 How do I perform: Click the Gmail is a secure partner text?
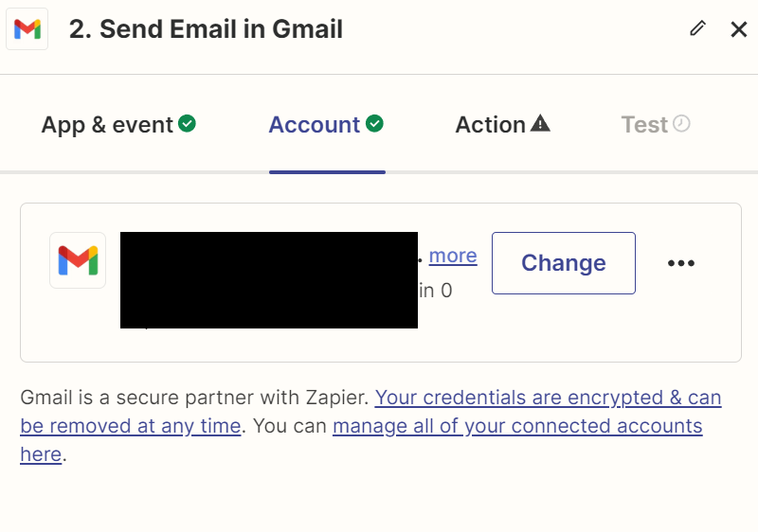point(194,398)
